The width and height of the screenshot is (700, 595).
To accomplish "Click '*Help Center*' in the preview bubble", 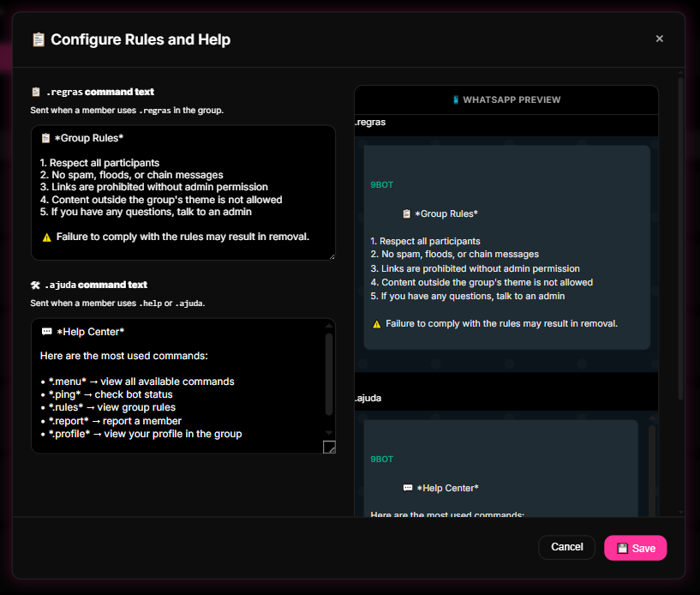I will (447, 488).
